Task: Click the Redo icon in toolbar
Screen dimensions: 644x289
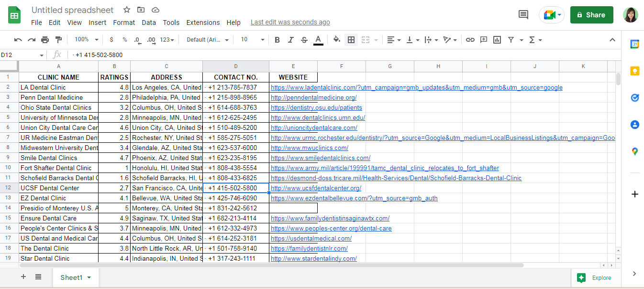Action: (32, 40)
